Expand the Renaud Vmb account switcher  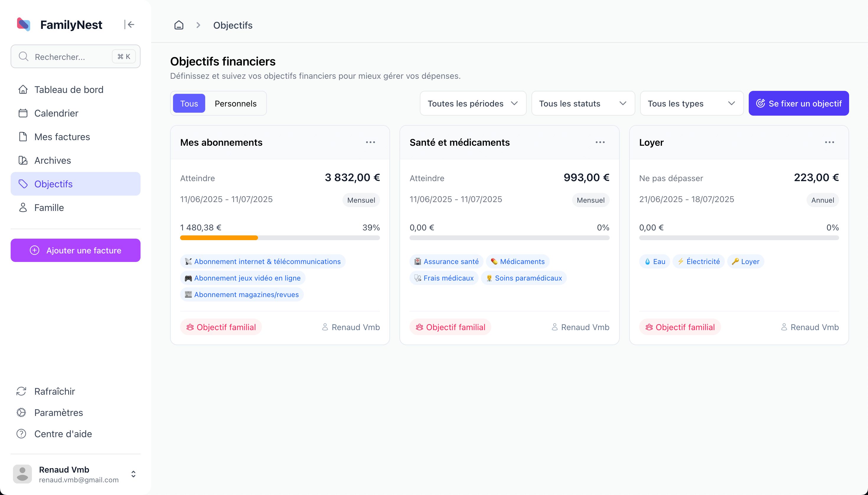click(x=133, y=474)
